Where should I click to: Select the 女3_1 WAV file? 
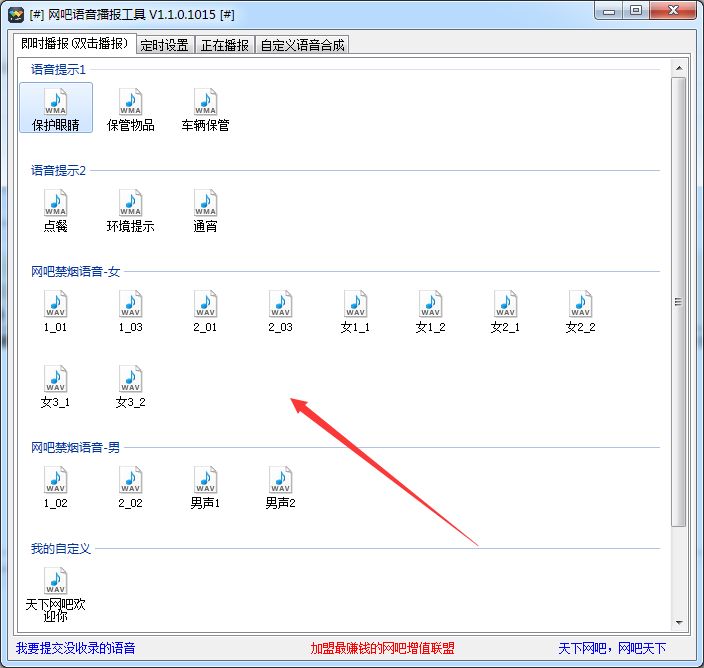click(56, 386)
